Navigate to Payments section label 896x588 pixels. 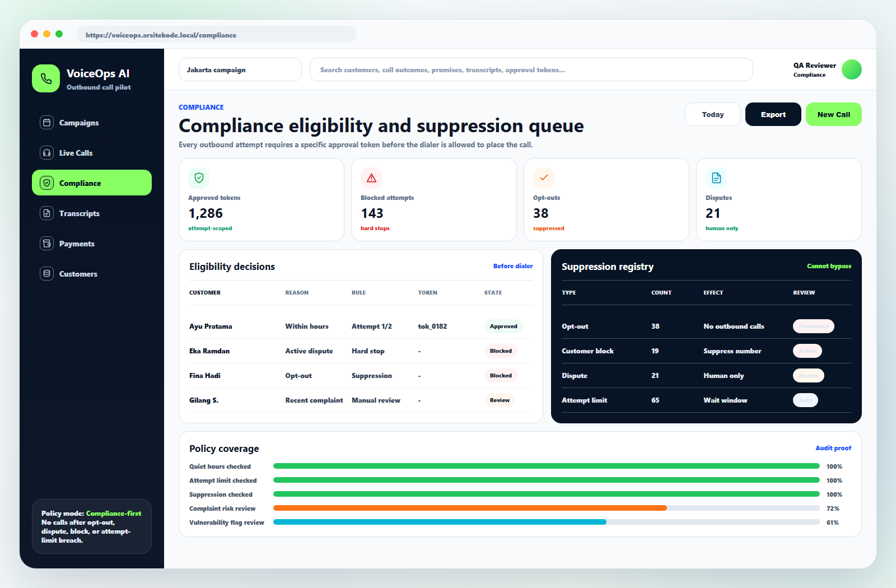click(x=77, y=244)
